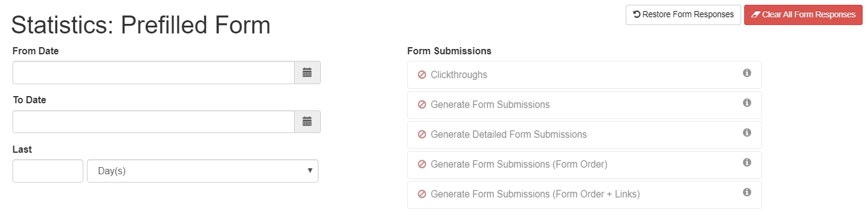The width and height of the screenshot is (868, 216).
Task: Click the disabled icon beside Generate Detailed Form Submissions
Action: 421,135
